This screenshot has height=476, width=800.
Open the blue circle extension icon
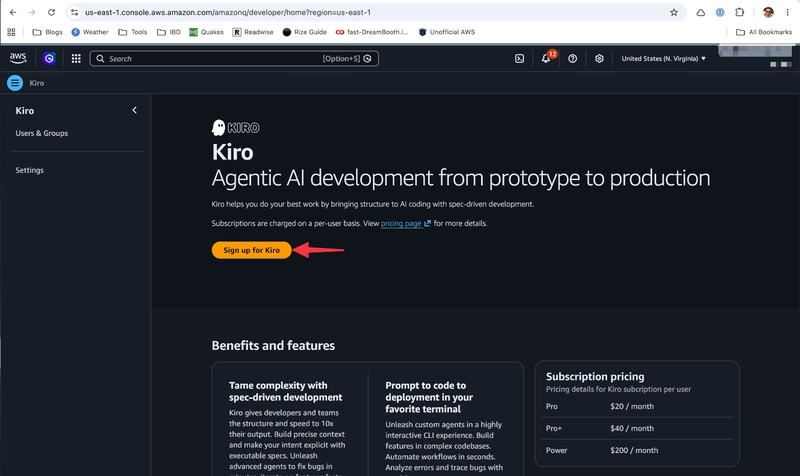click(x=720, y=12)
